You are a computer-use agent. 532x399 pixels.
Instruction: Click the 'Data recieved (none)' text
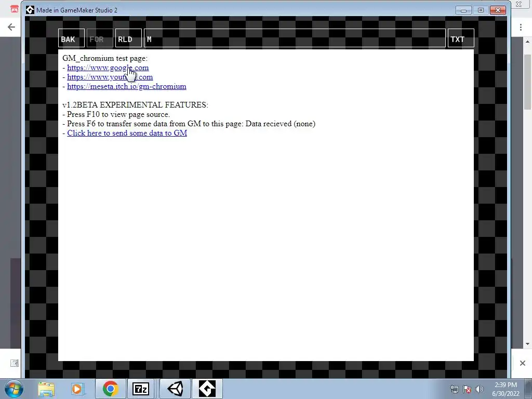coord(280,124)
